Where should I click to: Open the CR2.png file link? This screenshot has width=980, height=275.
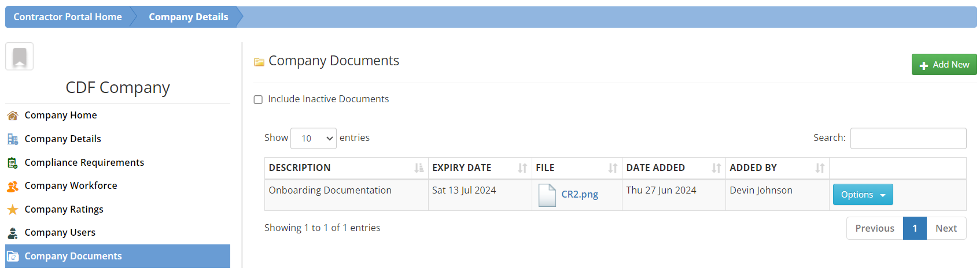[580, 195]
